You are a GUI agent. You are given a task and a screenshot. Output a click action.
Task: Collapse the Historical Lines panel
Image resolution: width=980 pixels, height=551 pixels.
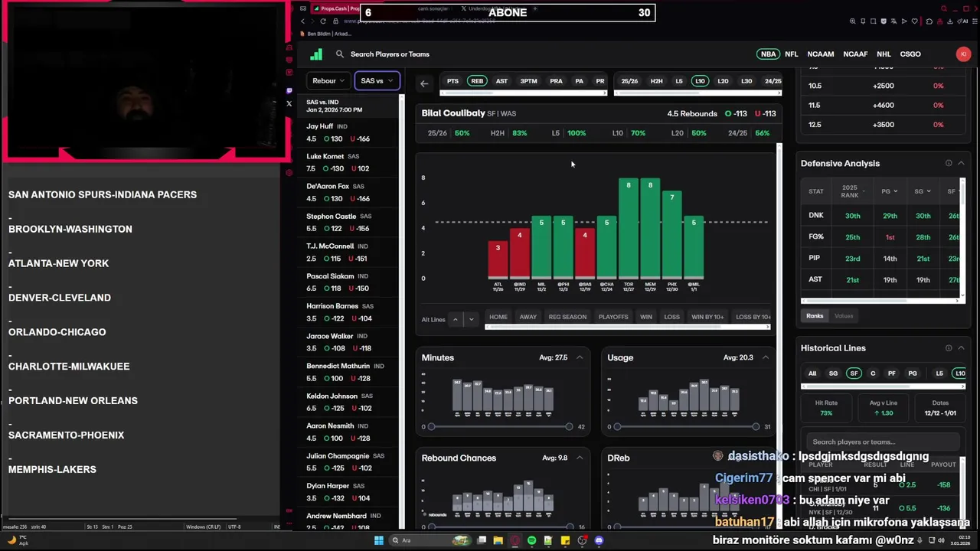pyautogui.click(x=961, y=348)
